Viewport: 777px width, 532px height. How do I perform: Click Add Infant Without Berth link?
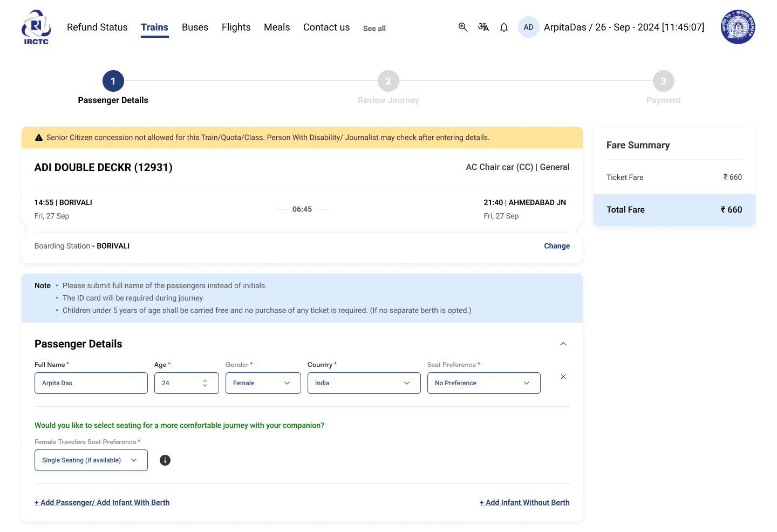point(524,502)
